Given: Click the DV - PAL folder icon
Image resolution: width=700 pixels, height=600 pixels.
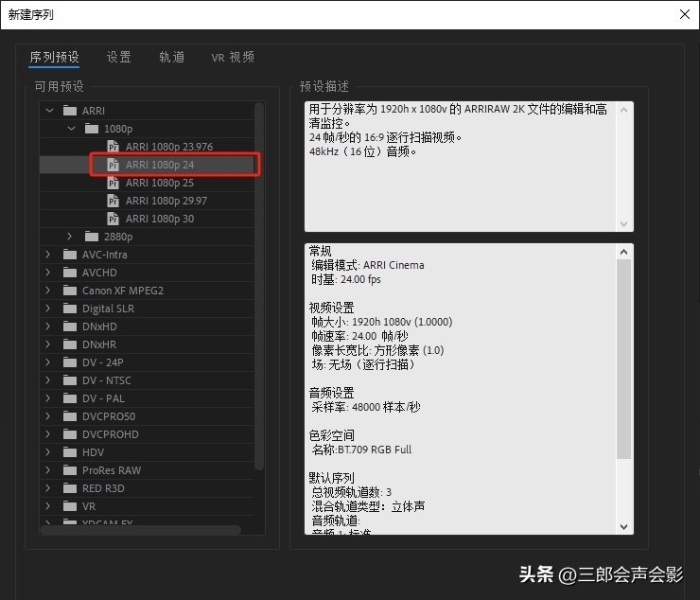Looking at the screenshot, I should coord(70,398).
